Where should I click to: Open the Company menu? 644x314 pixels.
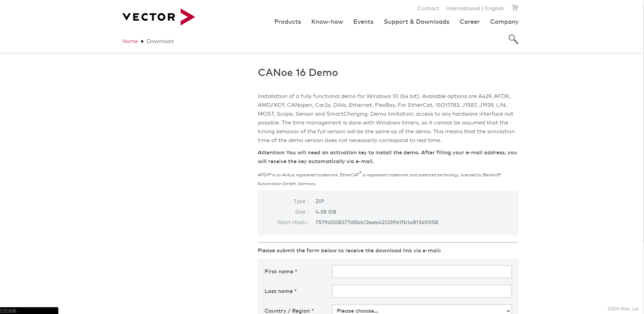[504, 22]
